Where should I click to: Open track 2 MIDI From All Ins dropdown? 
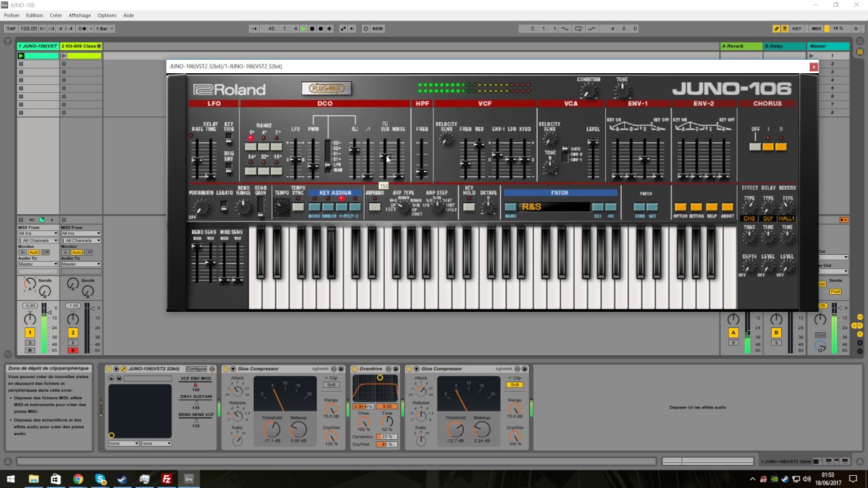pyautogui.click(x=81, y=233)
